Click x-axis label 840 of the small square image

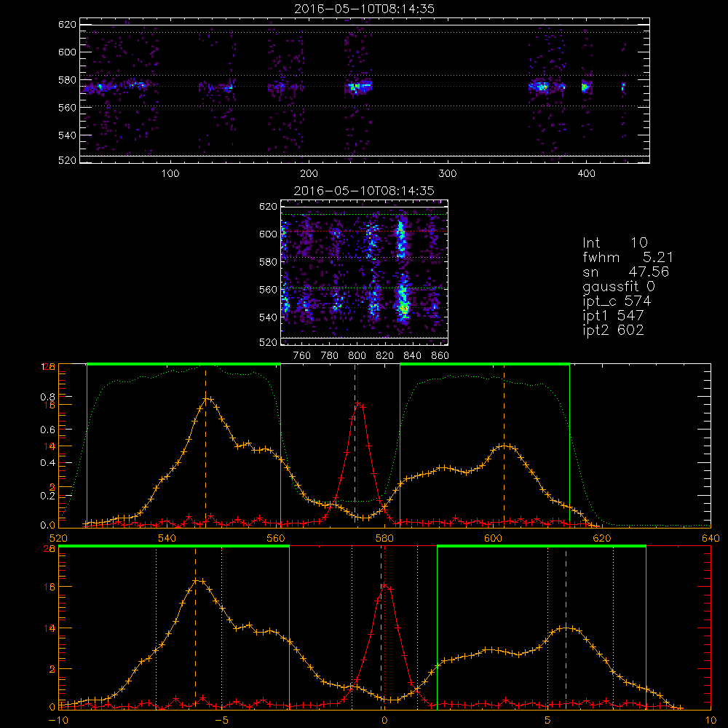(x=412, y=356)
